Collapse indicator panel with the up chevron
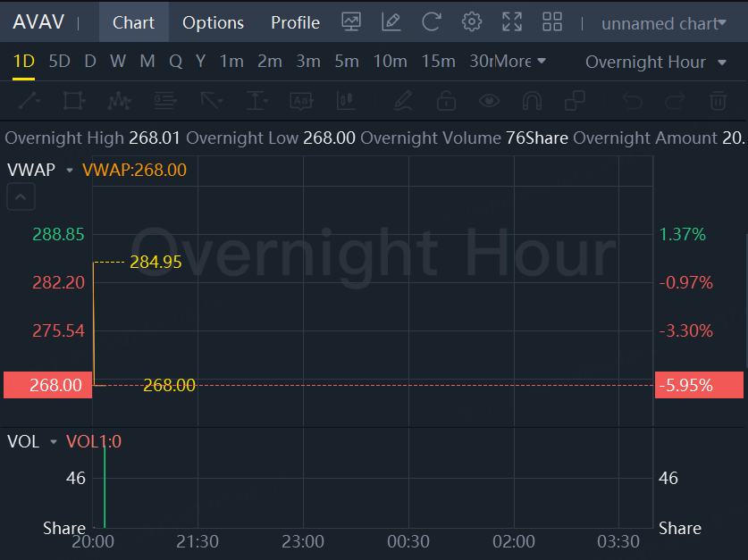 (21, 197)
